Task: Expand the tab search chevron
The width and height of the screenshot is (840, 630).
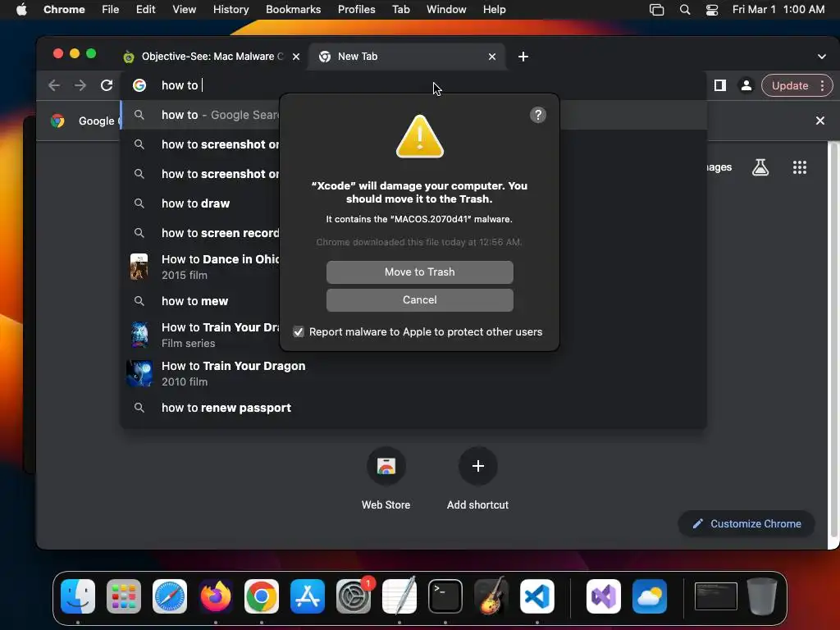Action: (821, 57)
